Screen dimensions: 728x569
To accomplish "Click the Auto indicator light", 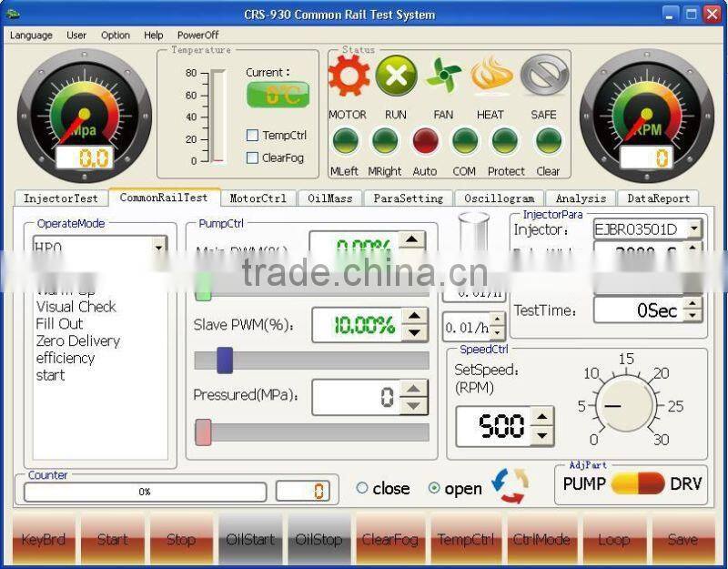I will [x=425, y=142].
